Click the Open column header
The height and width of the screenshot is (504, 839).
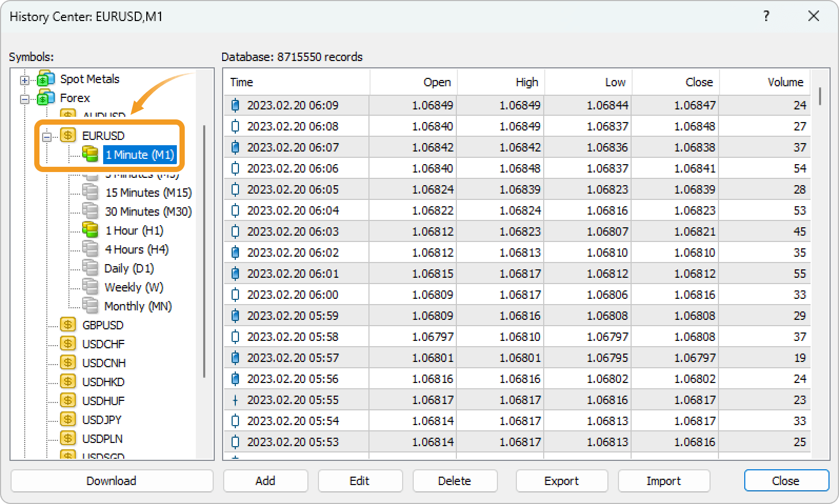tap(414, 82)
